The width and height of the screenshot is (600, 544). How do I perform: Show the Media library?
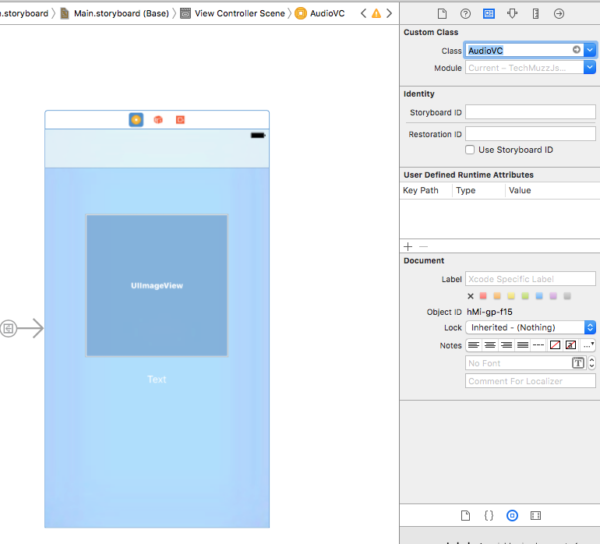click(535, 516)
